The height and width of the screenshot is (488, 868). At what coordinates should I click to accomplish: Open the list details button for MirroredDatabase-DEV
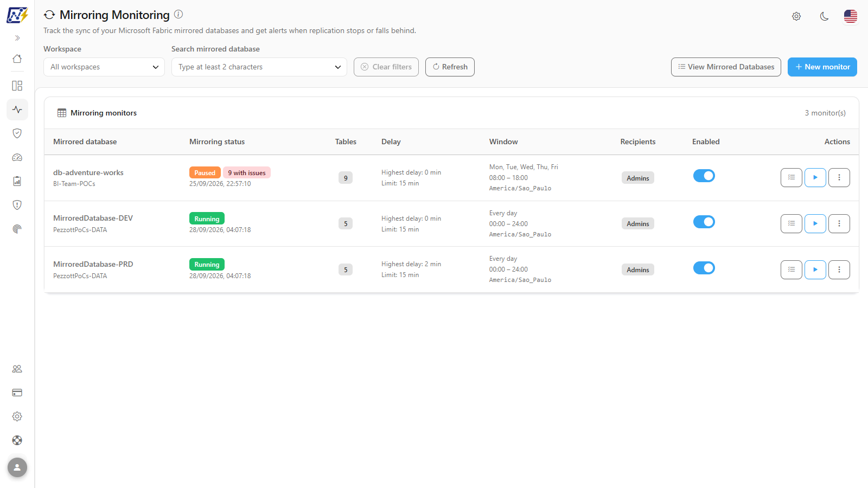coord(792,223)
